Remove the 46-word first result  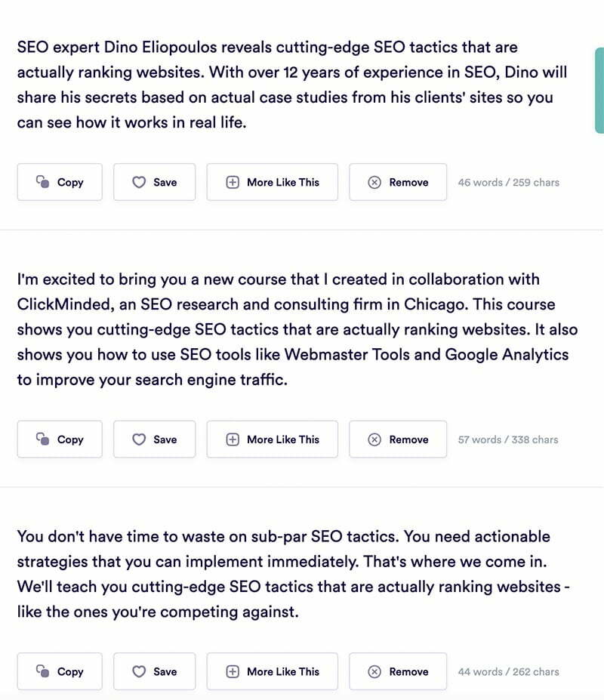point(398,182)
